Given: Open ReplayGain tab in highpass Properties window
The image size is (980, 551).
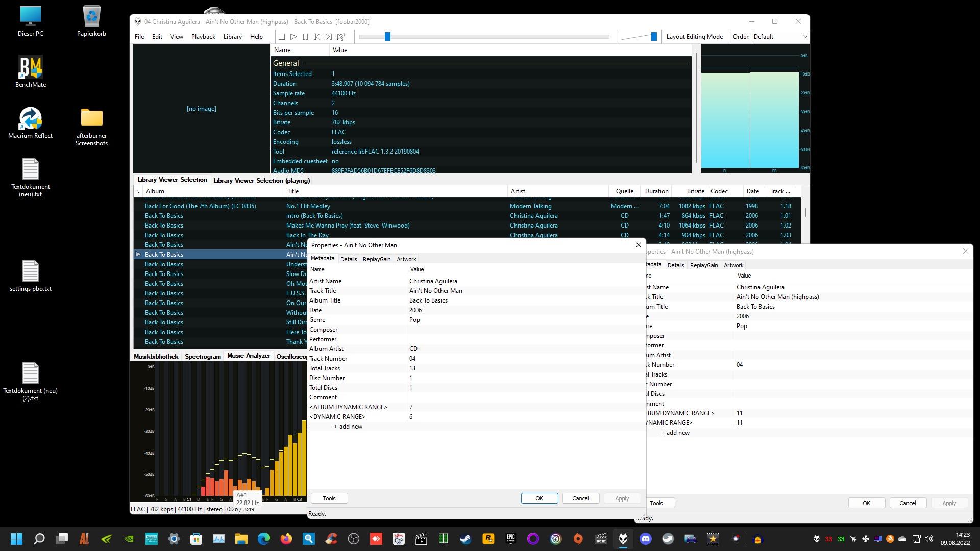Looking at the screenshot, I should tap(704, 265).
